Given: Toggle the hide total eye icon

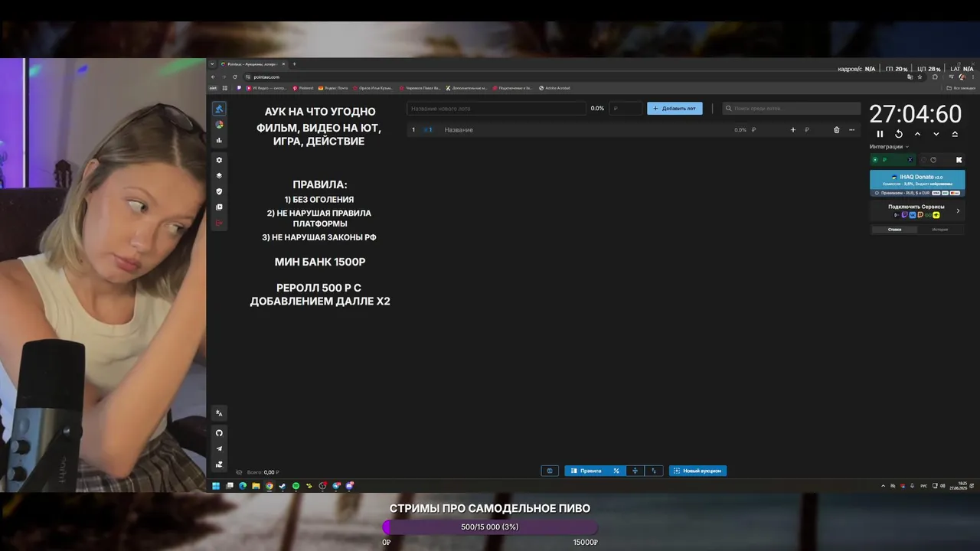Looking at the screenshot, I should pos(240,472).
